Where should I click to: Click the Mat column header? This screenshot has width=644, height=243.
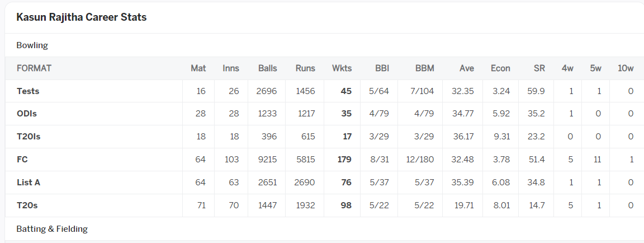pos(198,68)
